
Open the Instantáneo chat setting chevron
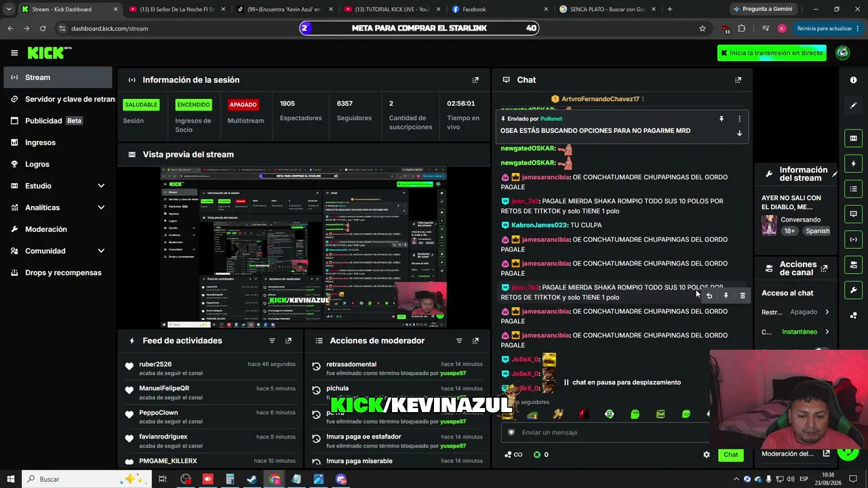click(827, 332)
